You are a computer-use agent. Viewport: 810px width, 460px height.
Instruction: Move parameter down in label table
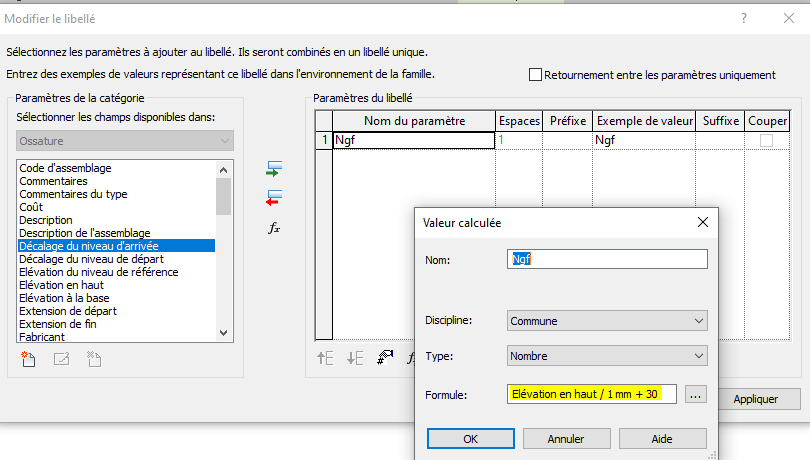click(355, 358)
